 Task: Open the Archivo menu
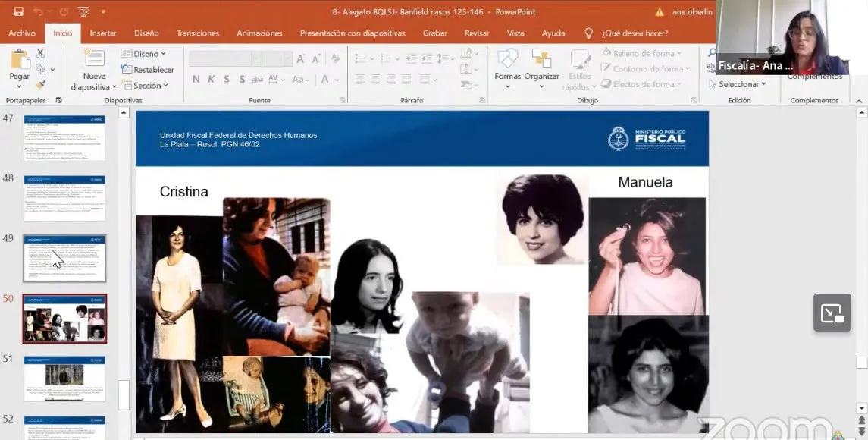pyautogui.click(x=22, y=33)
